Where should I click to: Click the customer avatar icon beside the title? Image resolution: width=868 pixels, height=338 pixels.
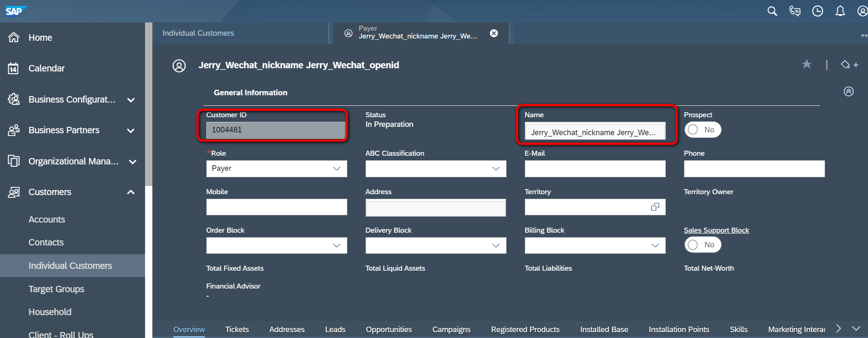[x=179, y=65]
